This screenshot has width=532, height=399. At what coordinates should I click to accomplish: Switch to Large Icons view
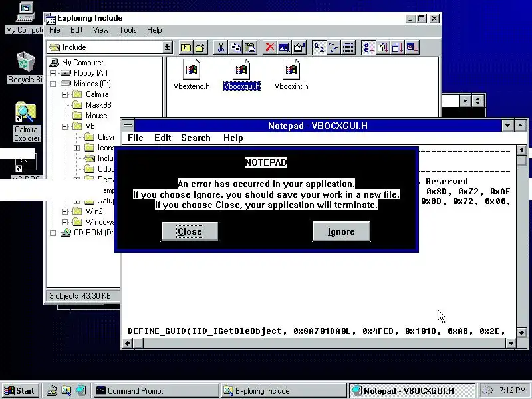tap(319, 47)
